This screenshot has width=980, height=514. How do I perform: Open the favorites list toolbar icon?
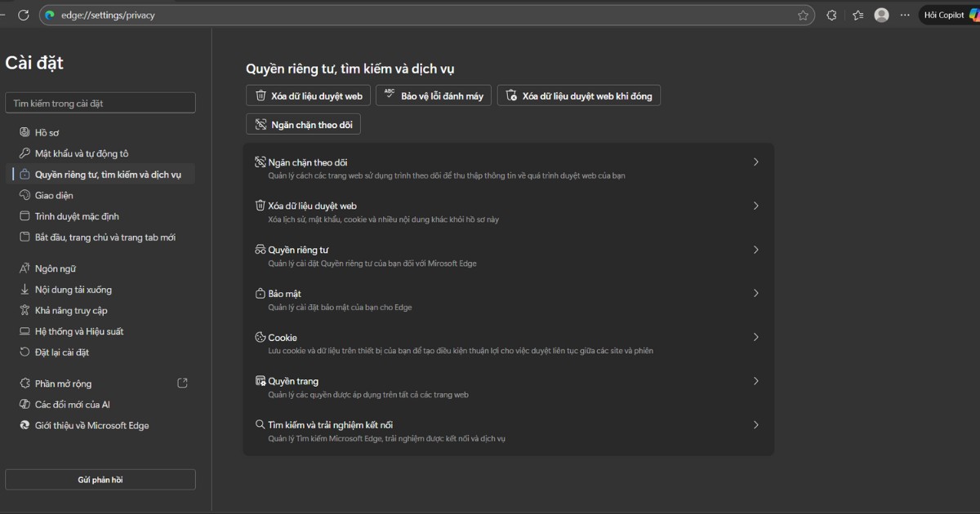click(x=857, y=15)
